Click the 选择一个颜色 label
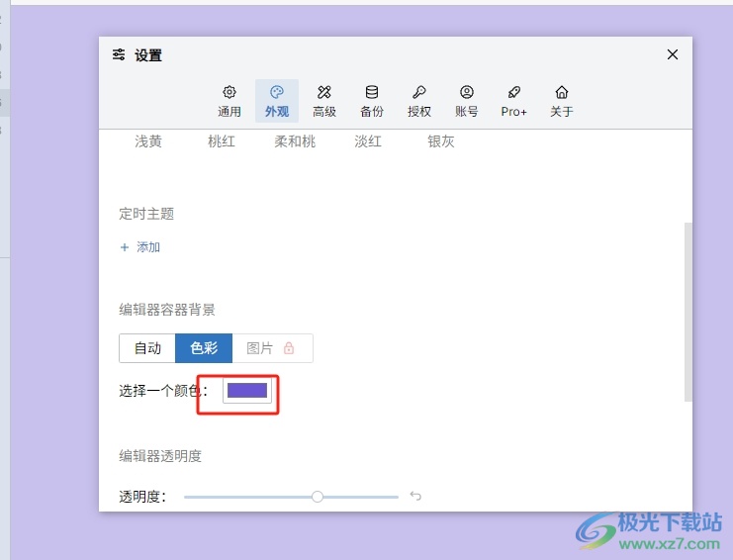733x560 pixels. (x=162, y=390)
